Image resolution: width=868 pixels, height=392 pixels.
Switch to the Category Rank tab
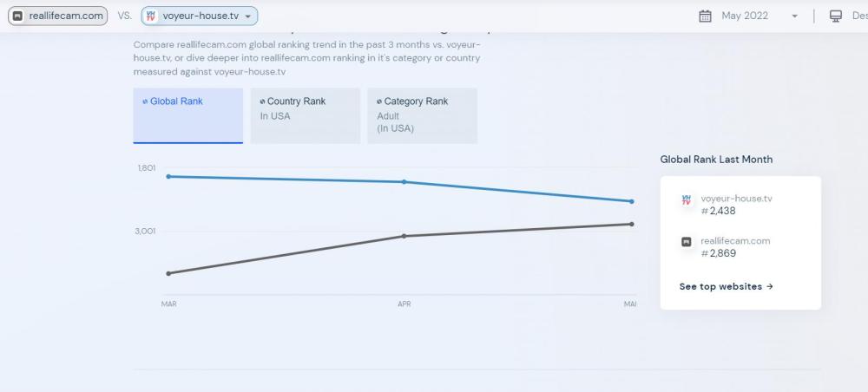coord(422,115)
